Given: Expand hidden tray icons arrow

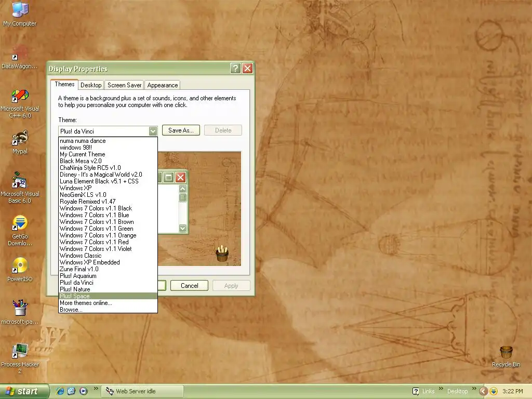Looking at the screenshot, I should (483, 391).
